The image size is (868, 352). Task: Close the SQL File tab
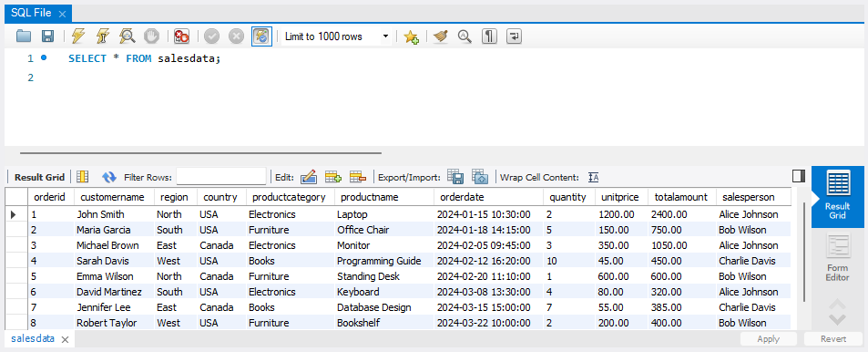point(62,14)
